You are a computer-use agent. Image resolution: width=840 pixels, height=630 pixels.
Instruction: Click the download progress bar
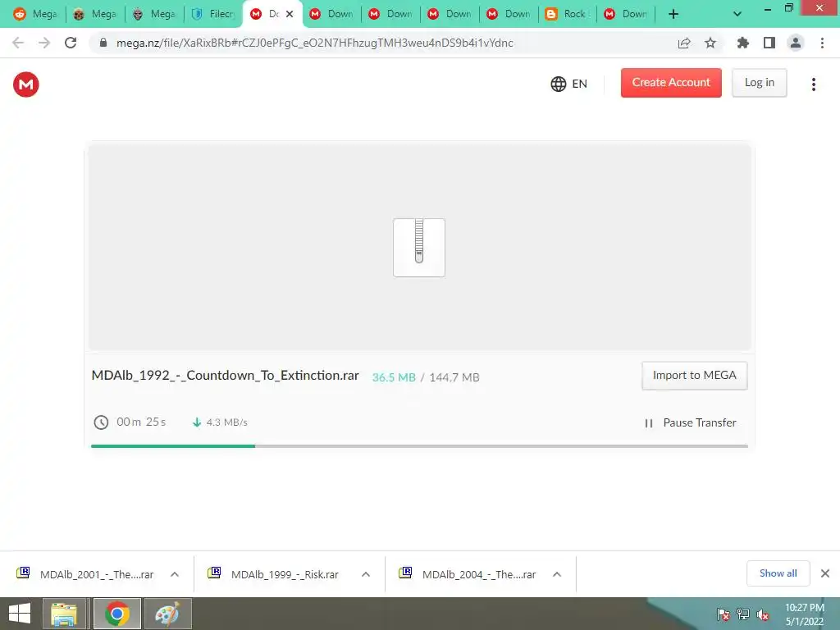pyautogui.click(x=419, y=445)
